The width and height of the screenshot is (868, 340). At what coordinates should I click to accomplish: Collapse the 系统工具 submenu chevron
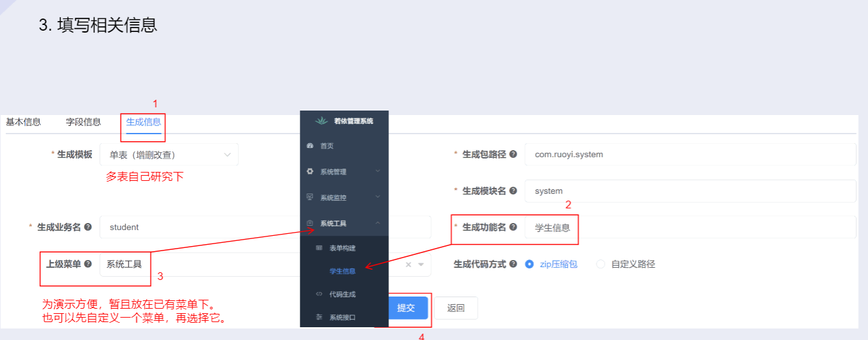click(377, 223)
